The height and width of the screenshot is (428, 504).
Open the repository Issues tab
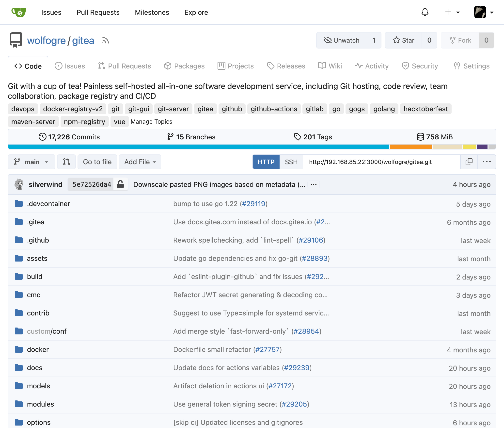70,66
